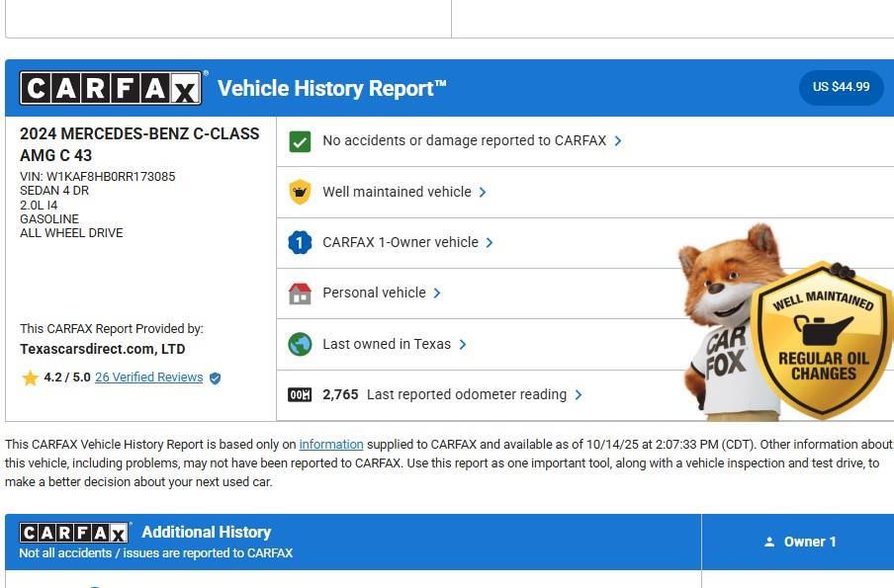Click the oil can well-maintained shield icon
The image size is (894, 588).
pyautogui.click(x=300, y=192)
